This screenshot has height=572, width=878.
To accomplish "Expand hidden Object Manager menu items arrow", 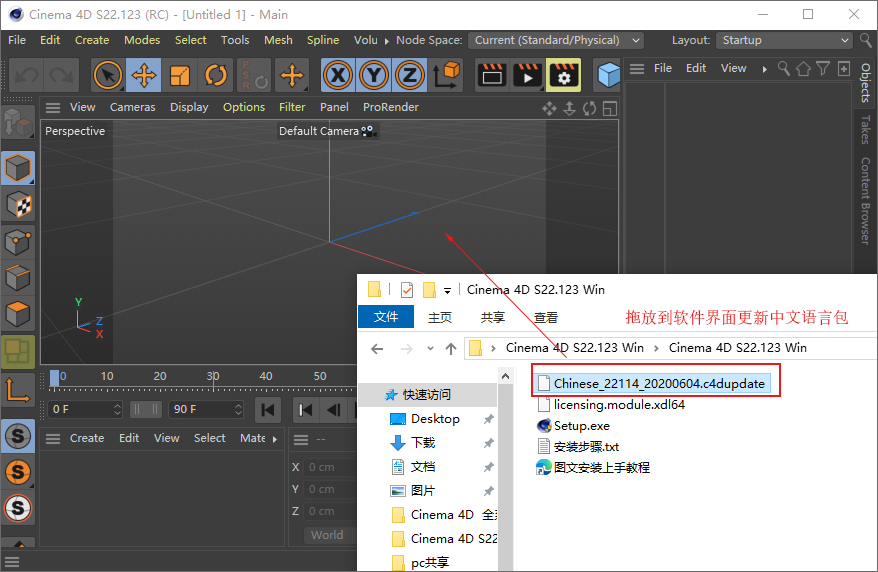I will [x=765, y=69].
